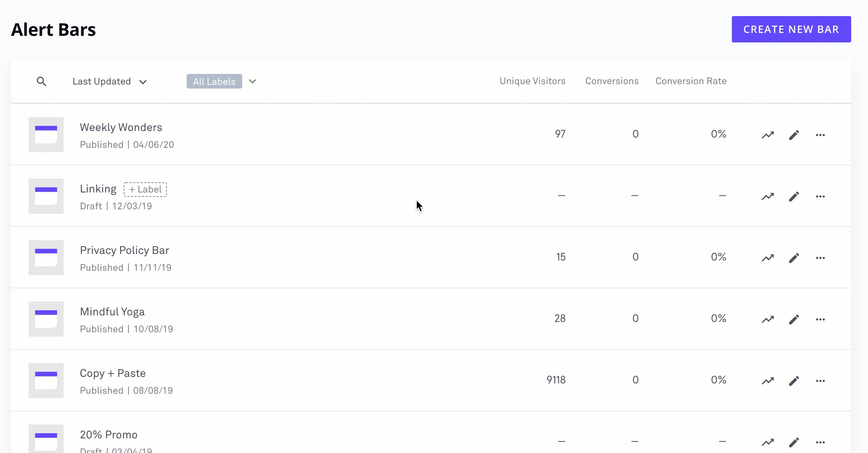Screen dimensions: 868x453
Task: Click the Mindful Yoga thumbnail
Action: (x=46, y=319)
